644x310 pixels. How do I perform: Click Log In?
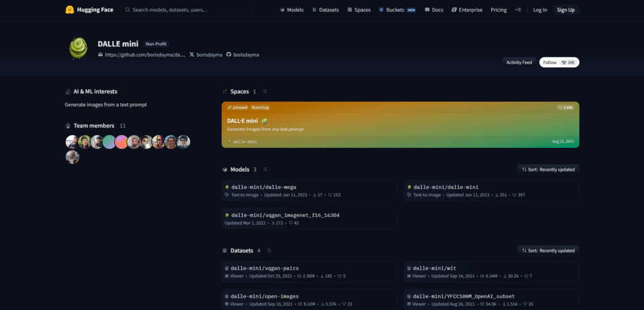(540, 10)
